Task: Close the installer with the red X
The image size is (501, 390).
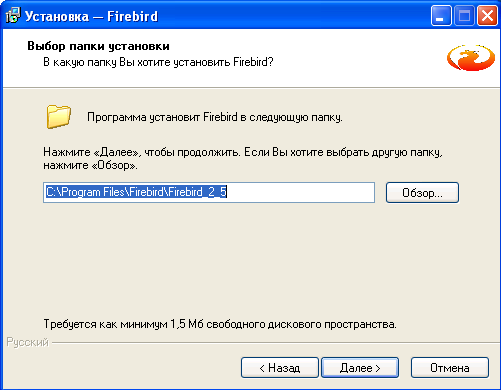Action: [x=487, y=16]
